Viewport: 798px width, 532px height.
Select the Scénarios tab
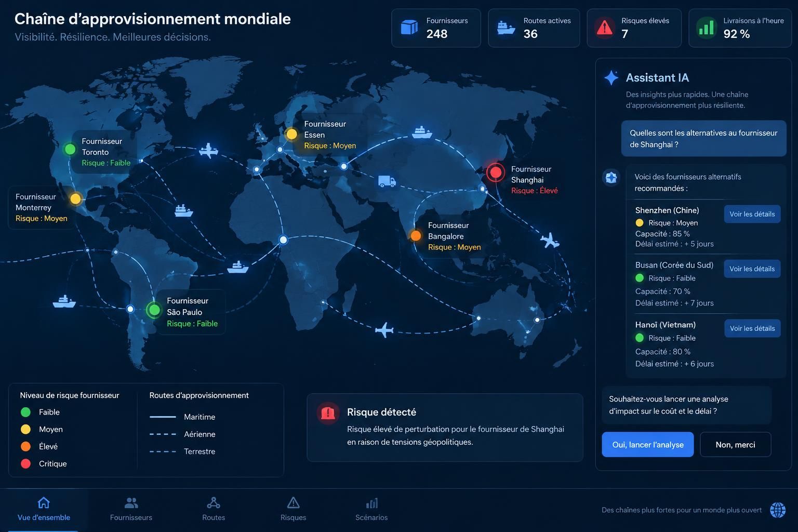coord(371,509)
